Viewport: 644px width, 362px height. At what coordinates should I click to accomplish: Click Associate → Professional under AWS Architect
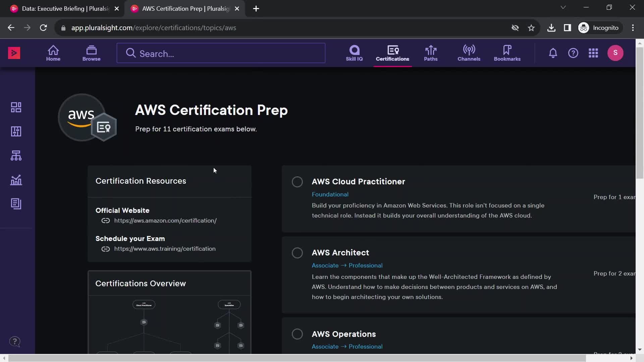(347, 265)
